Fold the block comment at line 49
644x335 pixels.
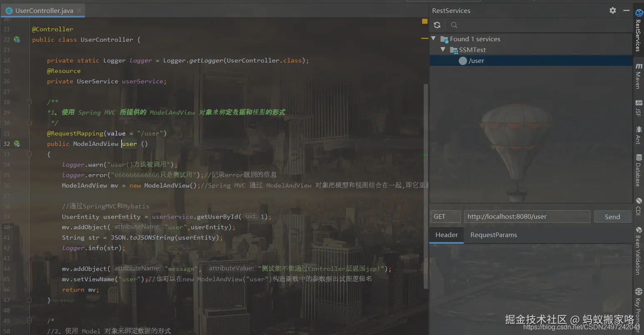(29, 321)
